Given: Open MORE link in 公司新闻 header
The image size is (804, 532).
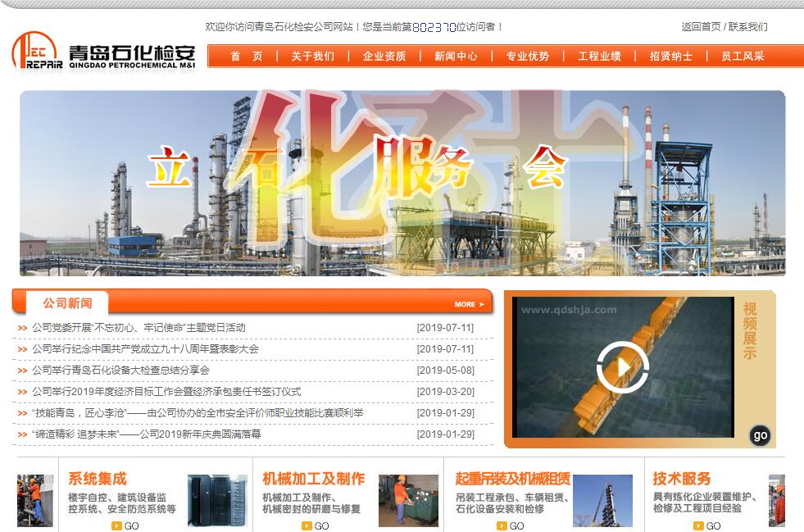Looking at the screenshot, I should point(469,304).
